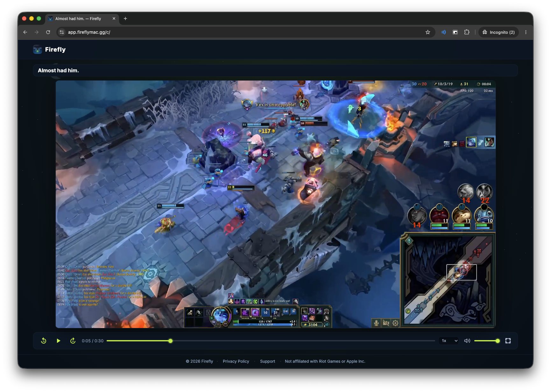View site information in the address bar
Viewport: 551px width, 392px height.
[x=62, y=32]
